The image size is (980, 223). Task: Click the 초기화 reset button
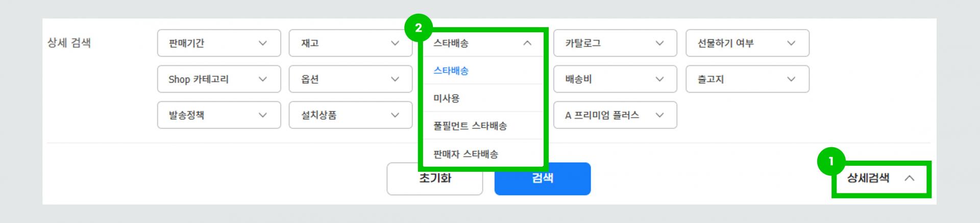pyautogui.click(x=434, y=179)
